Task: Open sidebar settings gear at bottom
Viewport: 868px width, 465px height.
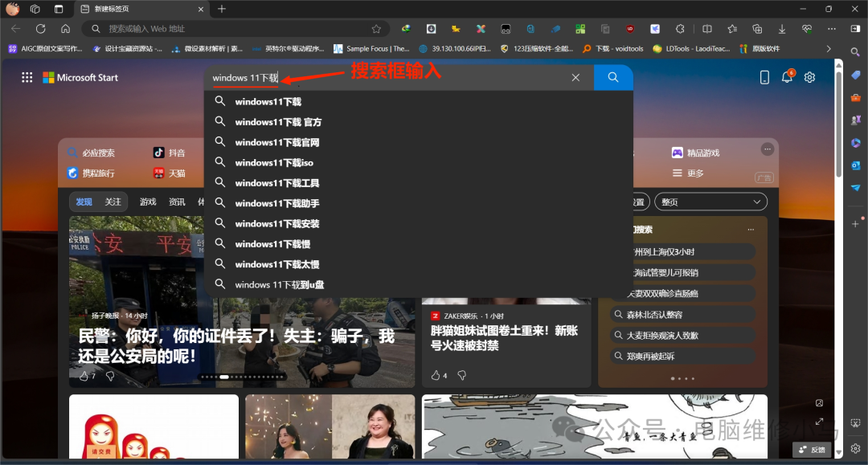Action: coord(855,448)
